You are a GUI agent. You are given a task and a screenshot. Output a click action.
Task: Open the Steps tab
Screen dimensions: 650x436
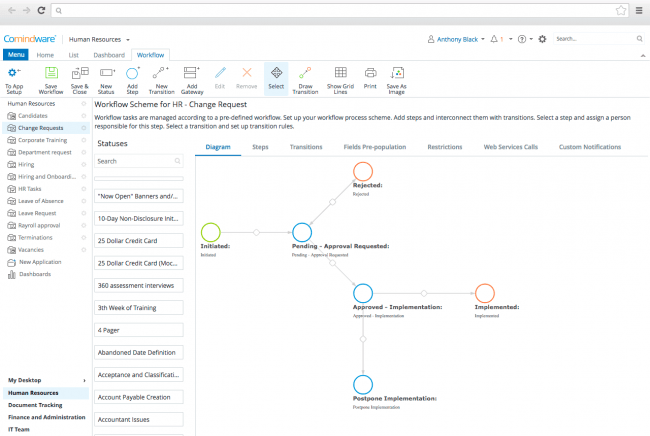pyautogui.click(x=260, y=147)
